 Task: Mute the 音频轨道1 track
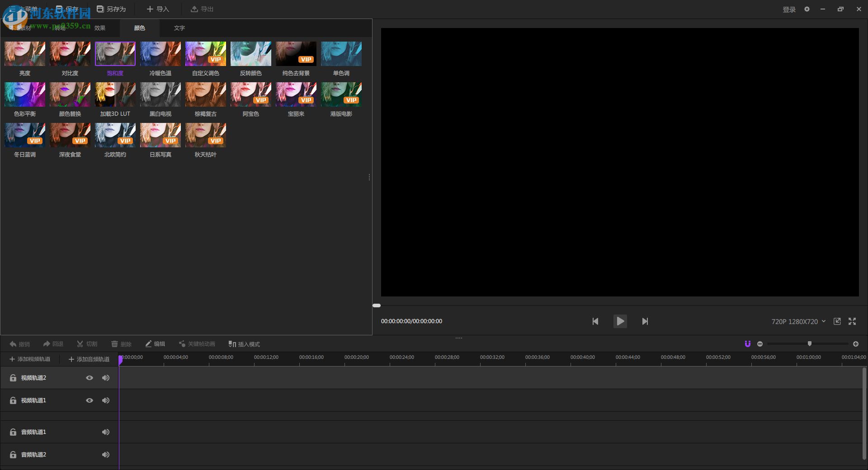(x=106, y=432)
